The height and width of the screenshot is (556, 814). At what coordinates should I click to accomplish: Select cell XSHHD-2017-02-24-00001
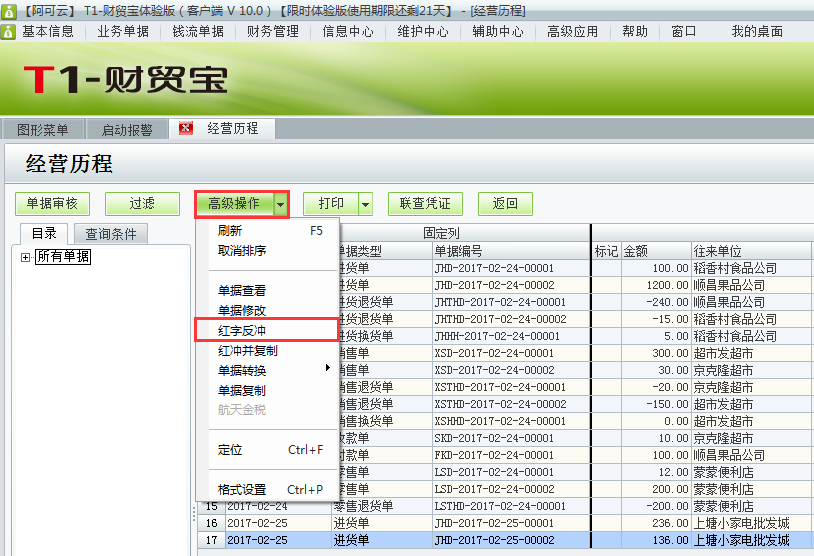pyautogui.click(x=511, y=421)
